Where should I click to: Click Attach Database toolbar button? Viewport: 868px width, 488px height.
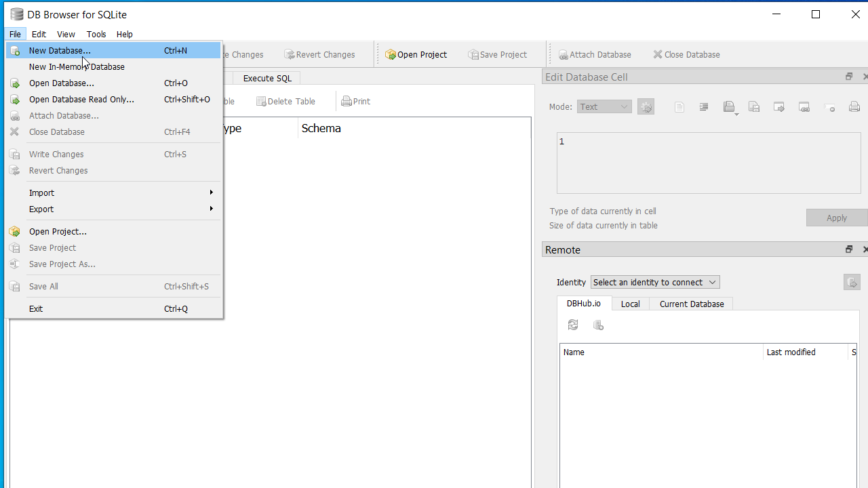pos(595,54)
